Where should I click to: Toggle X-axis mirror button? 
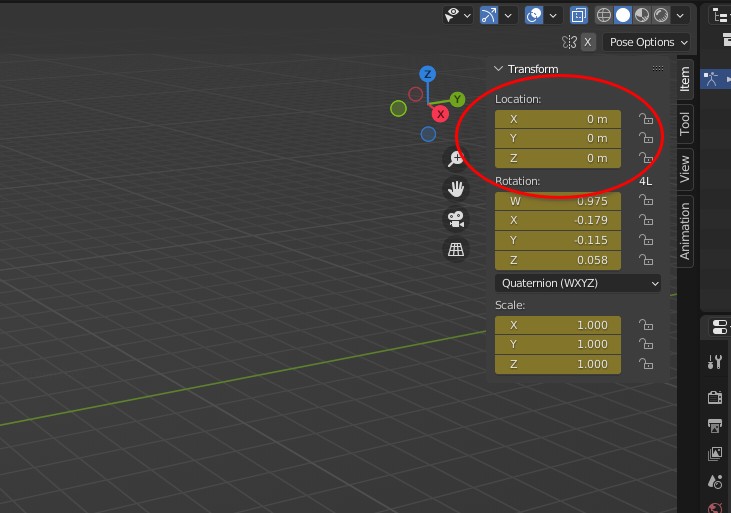tap(588, 42)
